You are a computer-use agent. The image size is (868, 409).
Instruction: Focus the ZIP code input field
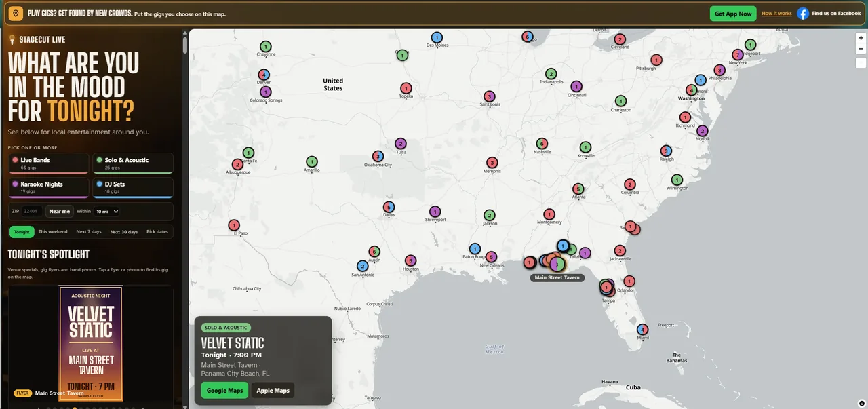32,212
